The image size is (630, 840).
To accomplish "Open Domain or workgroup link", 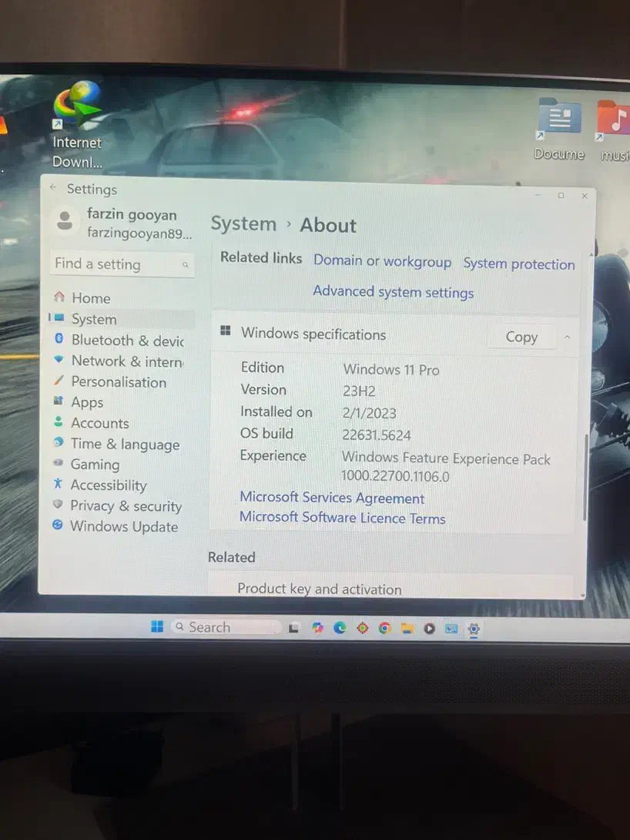I will click(382, 261).
